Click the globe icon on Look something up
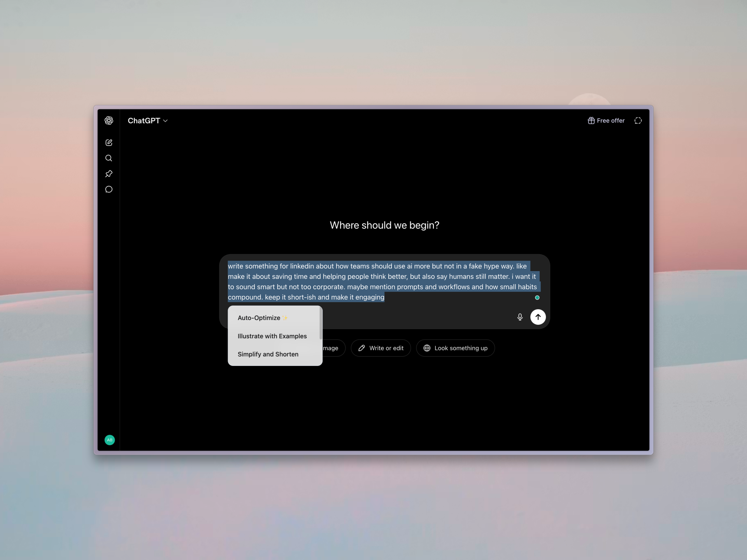This screenshot has width=747, height=560. tap(427, 348)
